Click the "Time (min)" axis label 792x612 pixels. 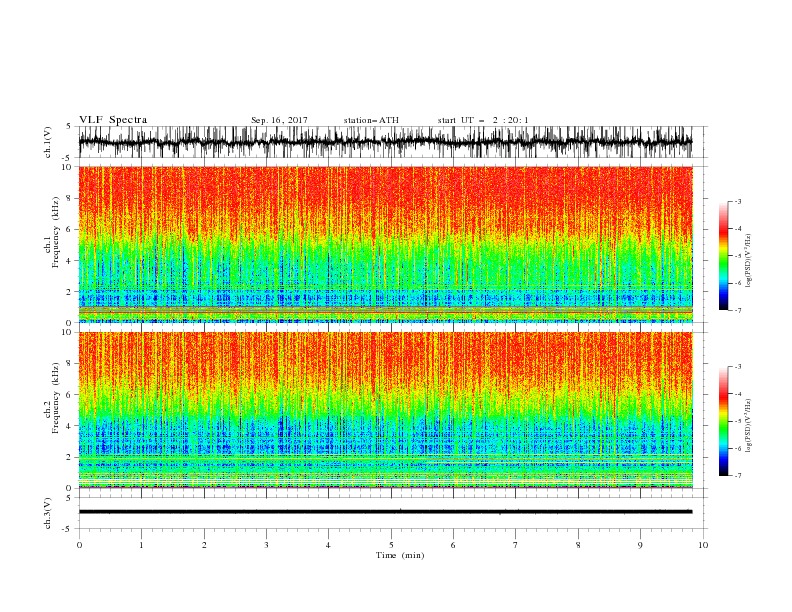400,555
